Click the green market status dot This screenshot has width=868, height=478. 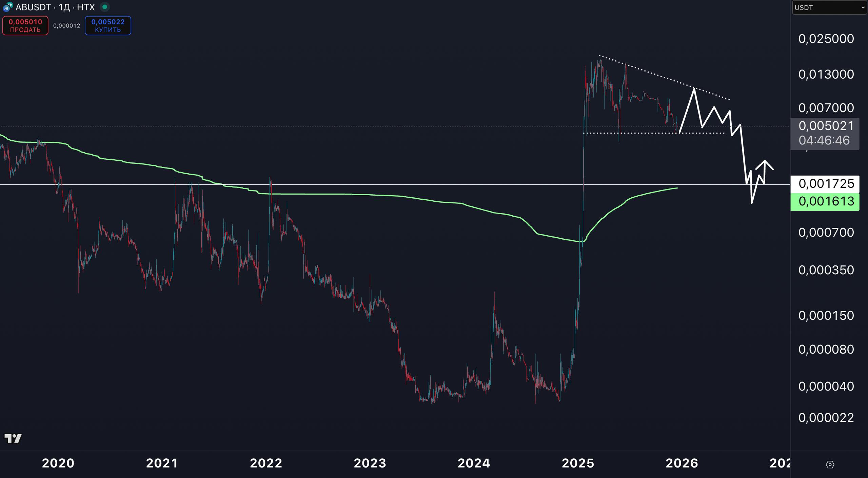coord(105,7)
